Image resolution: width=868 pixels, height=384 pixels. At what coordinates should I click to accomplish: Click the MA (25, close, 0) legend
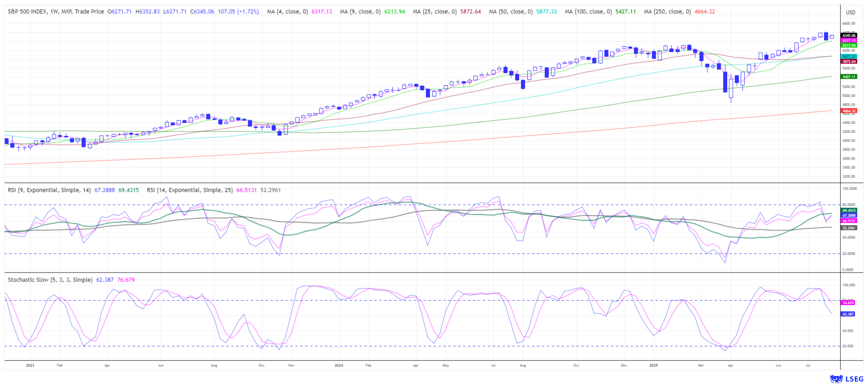coord(434,11)
